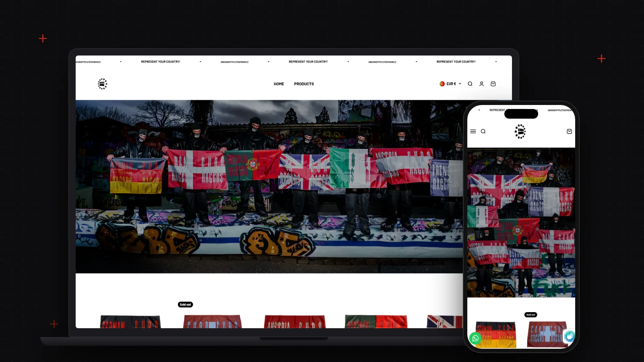Open the hamburger menu on the phone

pyautogui.click(x=473, y=132)
